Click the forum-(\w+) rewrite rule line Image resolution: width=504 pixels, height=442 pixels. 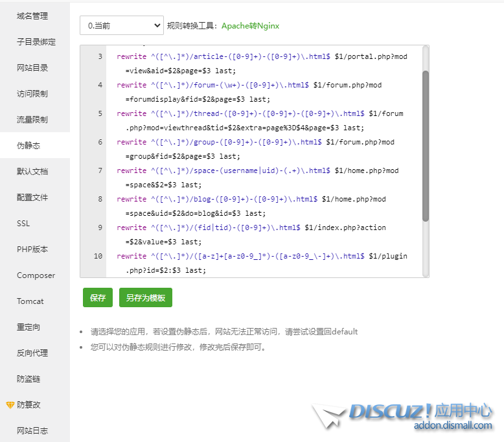click(x=249, y=92)
